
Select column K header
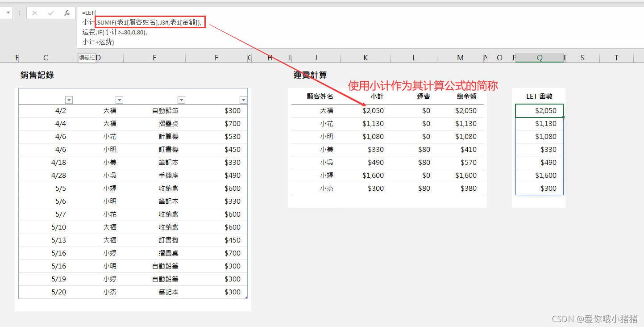366,58
